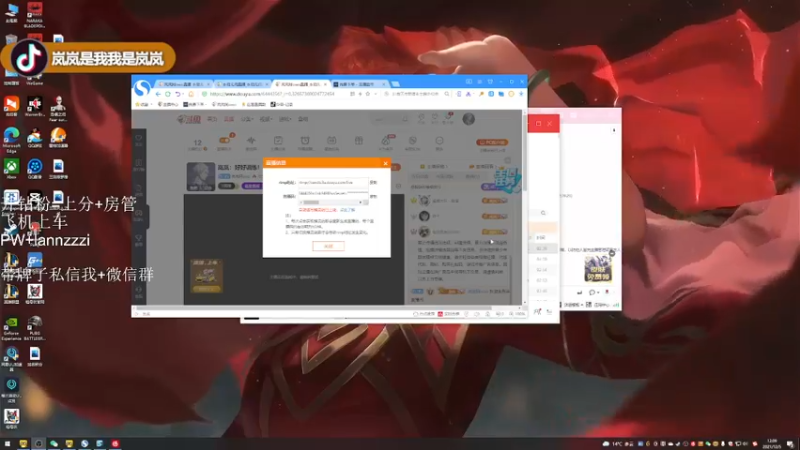Click the streamer's profile avatar thumbnail

[x=201, y=177]
